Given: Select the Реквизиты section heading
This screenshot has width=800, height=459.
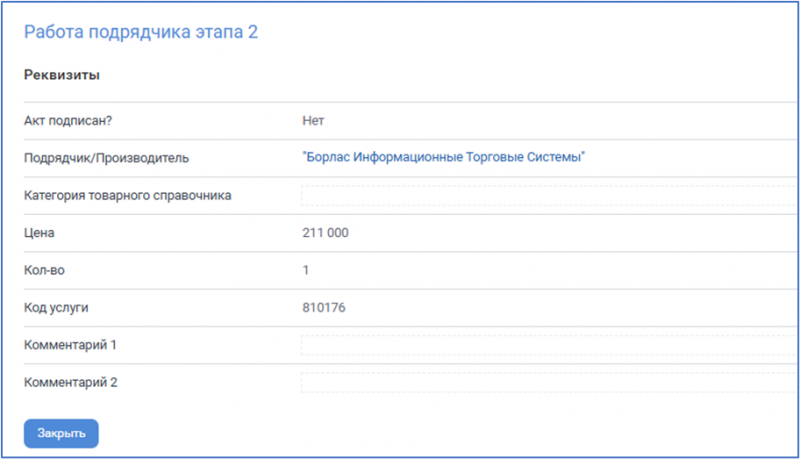Looking at the screenshot, I should tap(62, 75).
